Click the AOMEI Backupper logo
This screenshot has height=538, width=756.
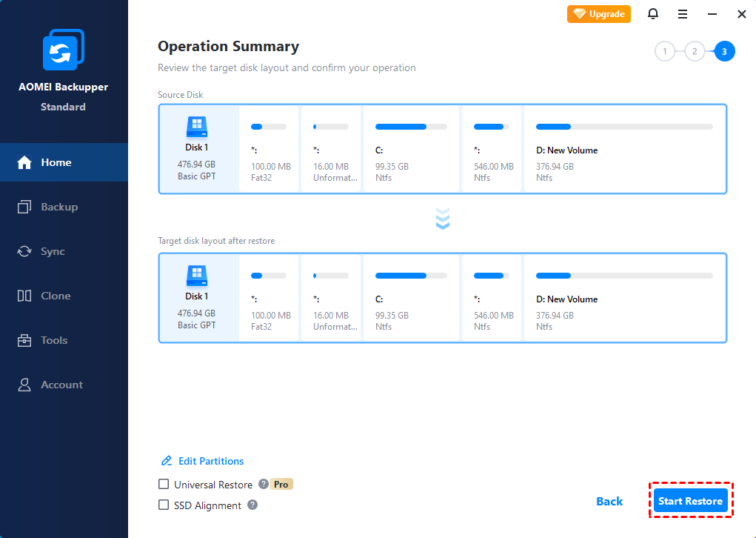(63, 49)
